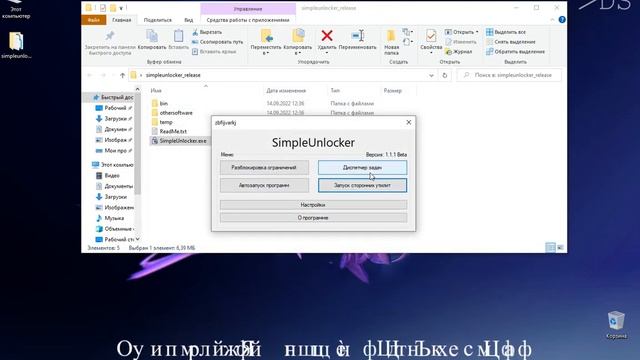Screen dimensions: 640x360
Task: Open Автозапуск программ section
Action: 264,185
